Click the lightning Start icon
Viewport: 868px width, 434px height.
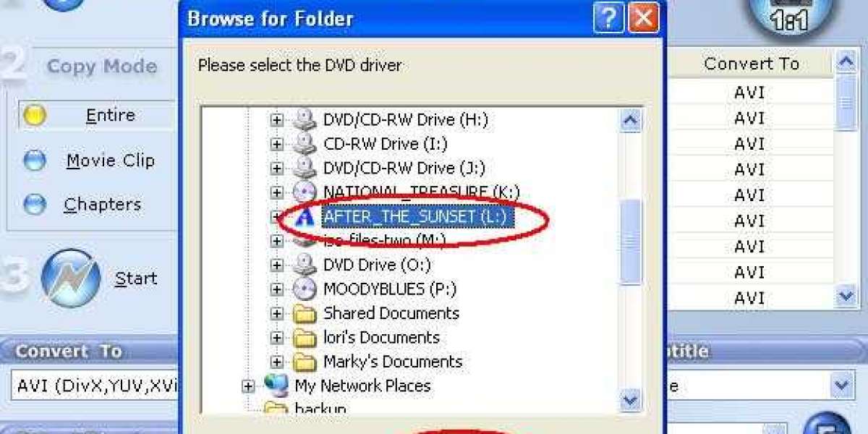pyautogui.click(x=71, y=278)
